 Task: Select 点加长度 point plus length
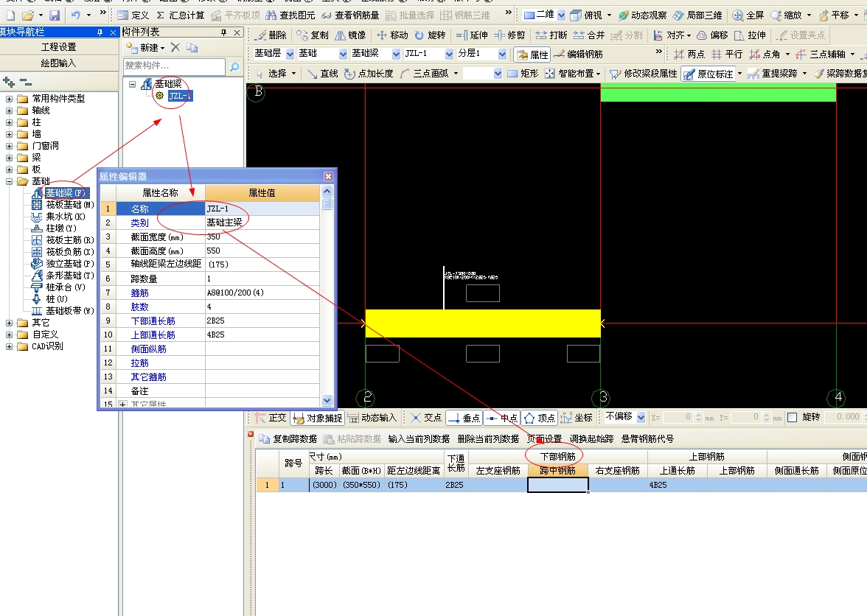[x=369, y=74]
